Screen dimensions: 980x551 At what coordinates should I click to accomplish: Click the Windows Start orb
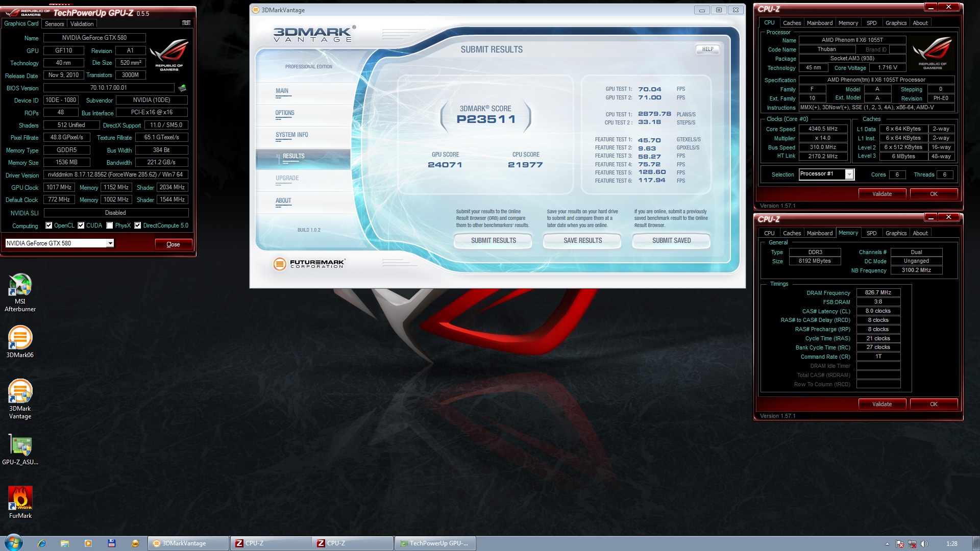coord(14,543)
